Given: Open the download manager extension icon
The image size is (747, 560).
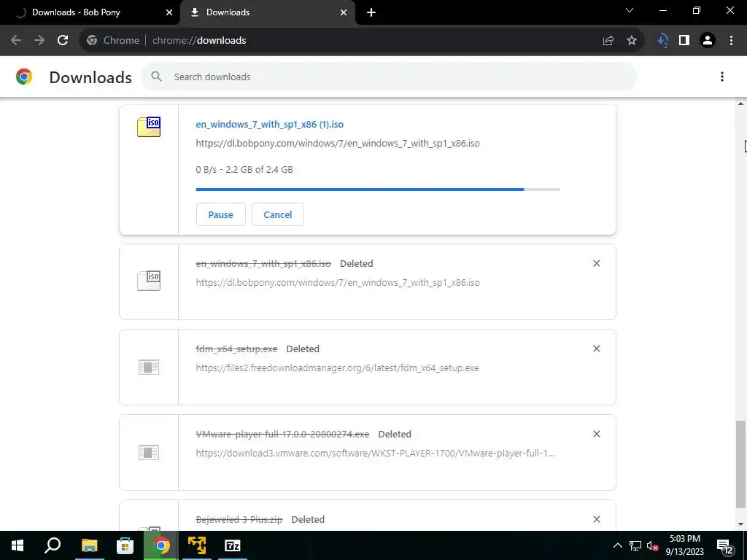Looking at the screenshot, I should click(x=662, y=41).
